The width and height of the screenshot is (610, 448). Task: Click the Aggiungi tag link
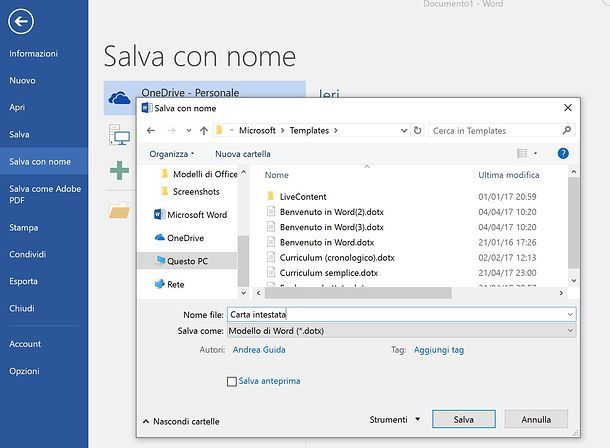click(439, 350)
